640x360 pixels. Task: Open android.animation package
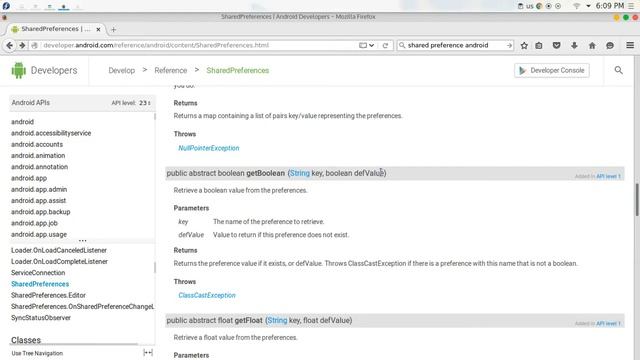tap(38, 156)
